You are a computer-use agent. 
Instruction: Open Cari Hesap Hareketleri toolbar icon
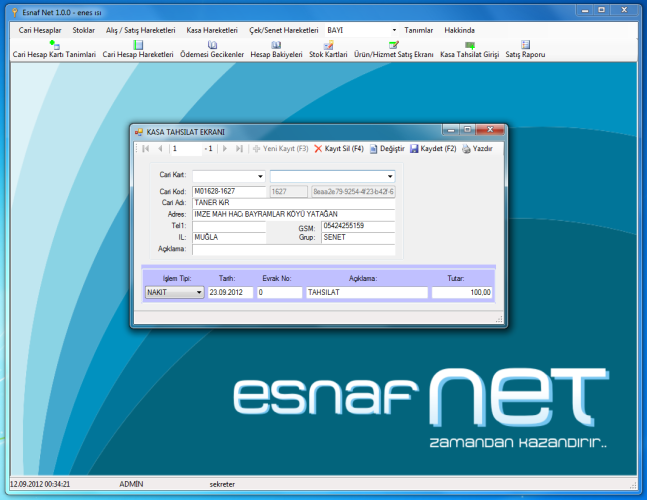138,50
